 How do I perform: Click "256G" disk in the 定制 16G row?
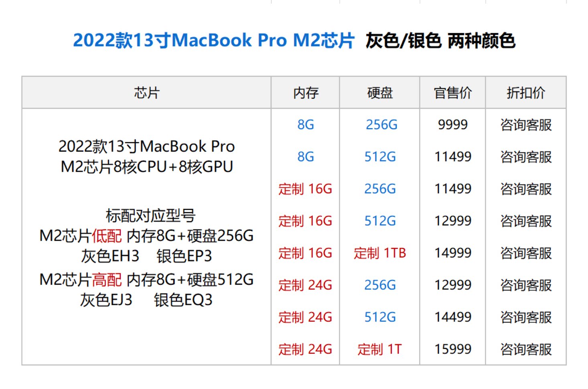click(x=380, y=189)
